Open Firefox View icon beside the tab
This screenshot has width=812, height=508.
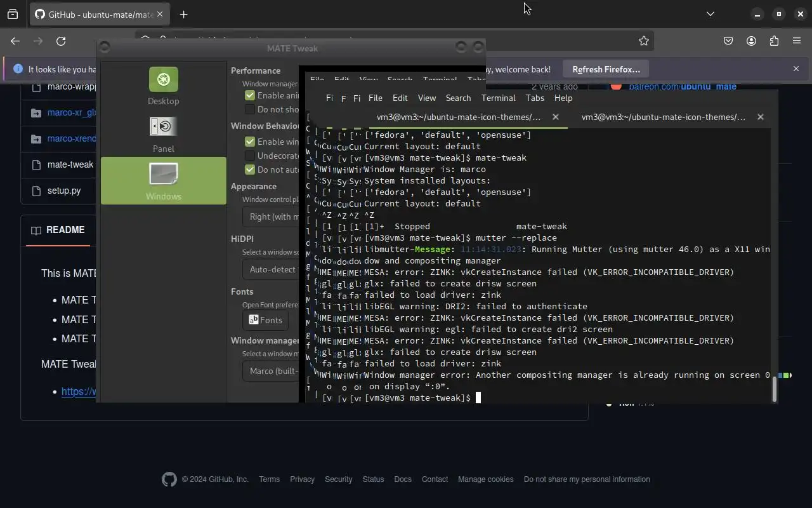13,14
